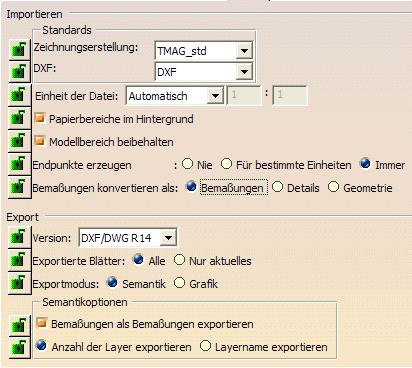Select Layername exportieren option
This screenshot has height=368, width=412.
click(x=205, y=346)
